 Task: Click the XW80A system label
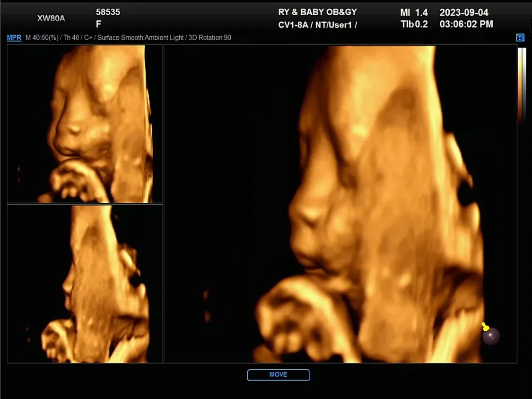coord(51,18)
